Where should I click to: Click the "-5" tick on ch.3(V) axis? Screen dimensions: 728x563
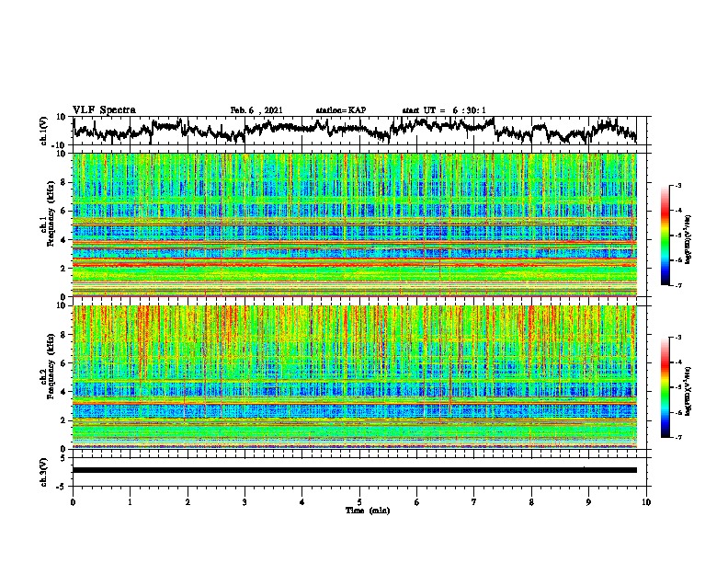click(x=62, y=487)
